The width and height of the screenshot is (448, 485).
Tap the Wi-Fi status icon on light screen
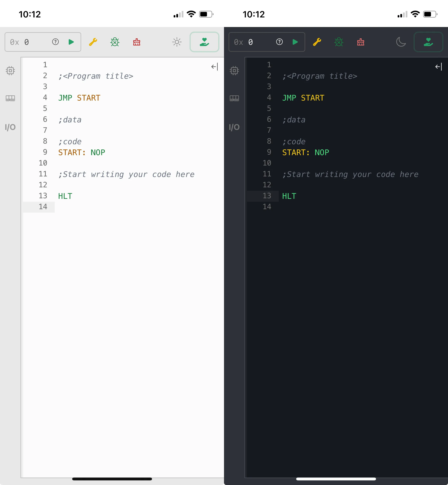pyautogui.click(x=191, y=14)
